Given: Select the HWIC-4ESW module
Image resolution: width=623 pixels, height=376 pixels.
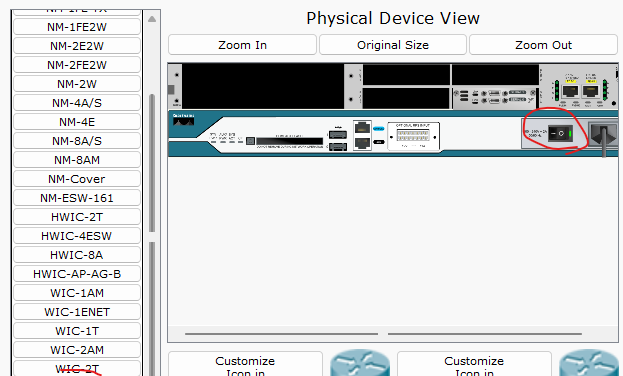Looking at the screenshot, I should pos(77,236).
